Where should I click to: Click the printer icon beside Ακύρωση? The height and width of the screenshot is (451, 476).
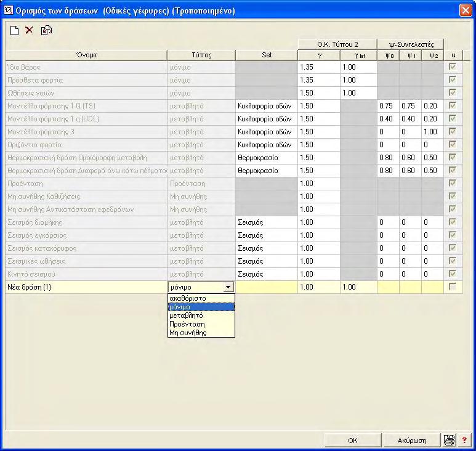point(450,440)
